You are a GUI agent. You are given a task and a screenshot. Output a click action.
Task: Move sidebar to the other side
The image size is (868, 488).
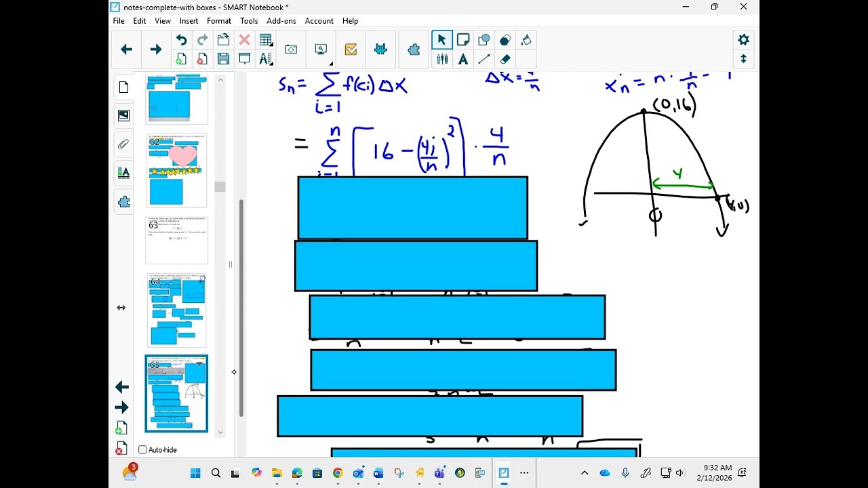(121, 308)
